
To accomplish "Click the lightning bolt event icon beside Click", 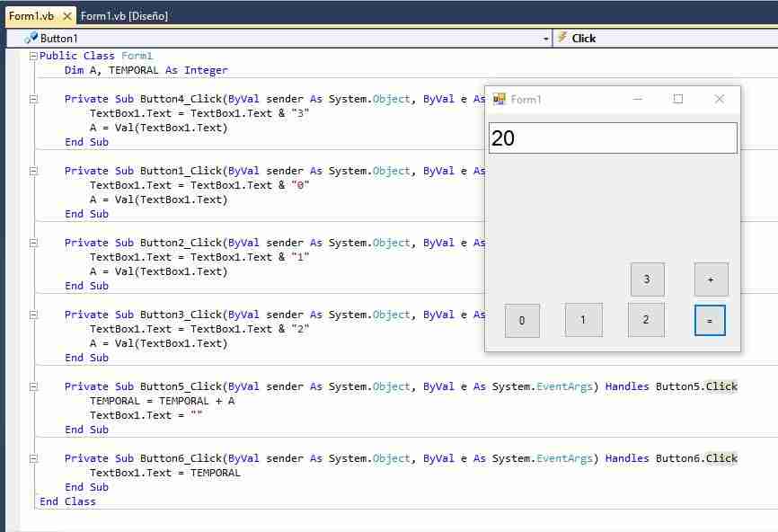I will click(x=562, y=37).
